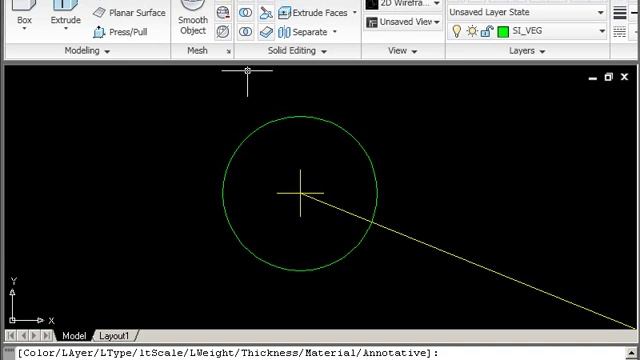Toggle the lock icon for layer SI_VEG
Screen dimensions: 640x360
click(487, 31)
